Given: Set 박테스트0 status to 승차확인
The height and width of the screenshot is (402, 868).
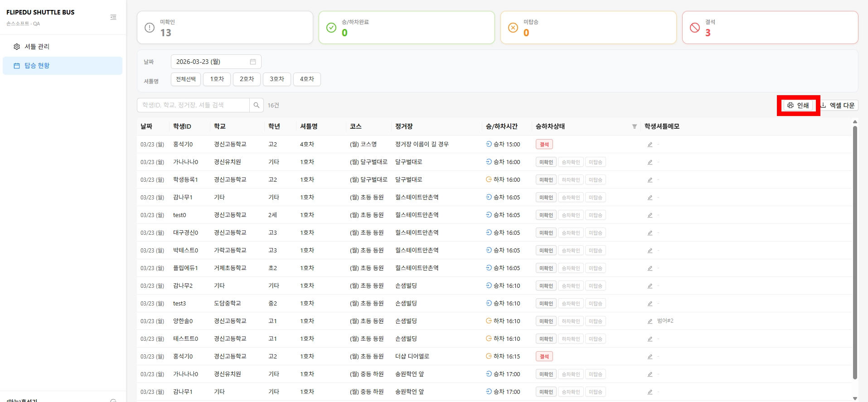Looking at the screenshot, I should 571,251.
